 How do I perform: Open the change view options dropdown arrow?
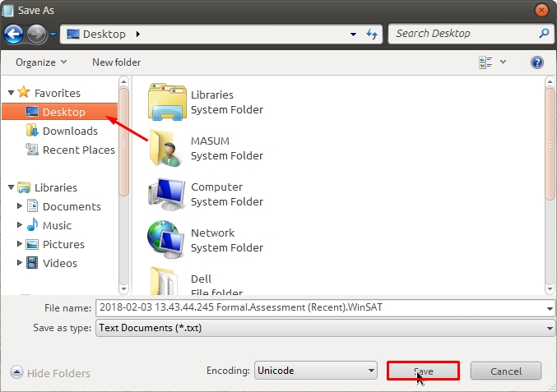(504, 62)
